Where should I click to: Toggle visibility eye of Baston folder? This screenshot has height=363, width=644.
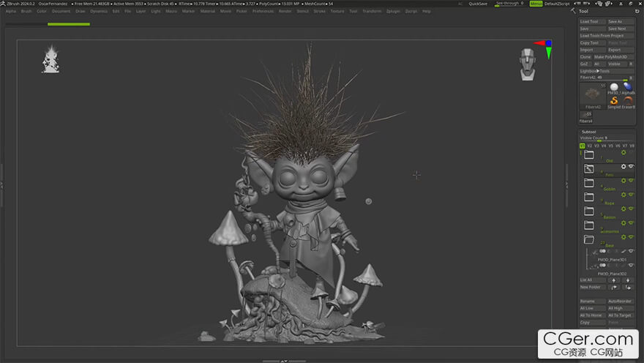[631, 209]
